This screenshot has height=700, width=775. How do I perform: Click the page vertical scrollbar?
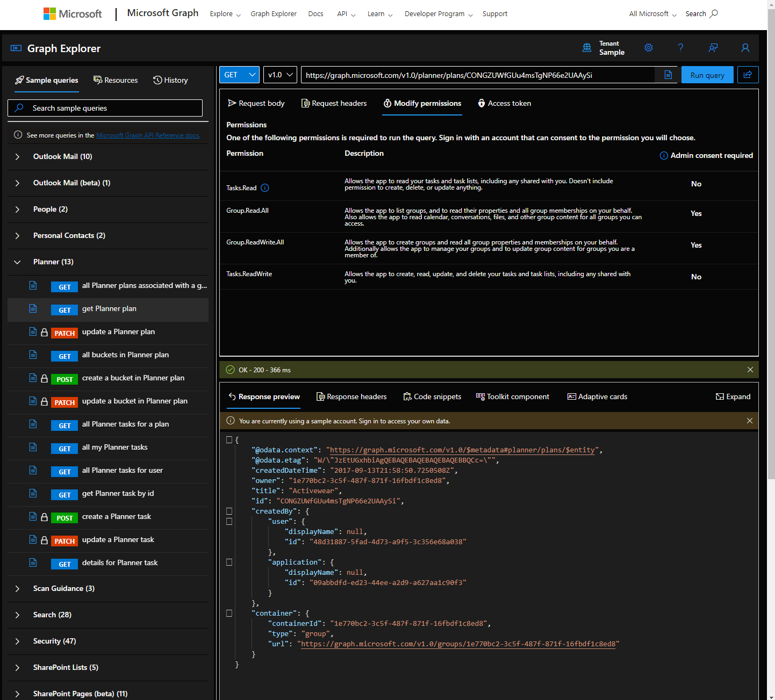point(771,242)
